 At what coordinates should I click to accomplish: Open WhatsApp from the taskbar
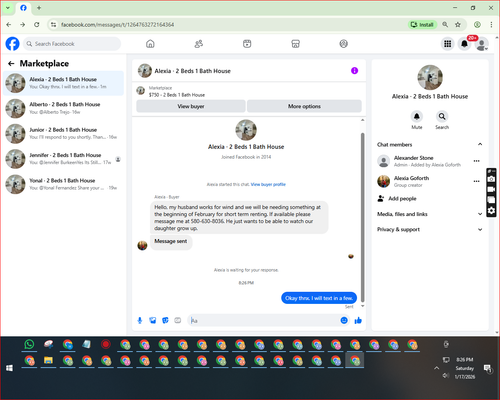[x=29, y=344]
